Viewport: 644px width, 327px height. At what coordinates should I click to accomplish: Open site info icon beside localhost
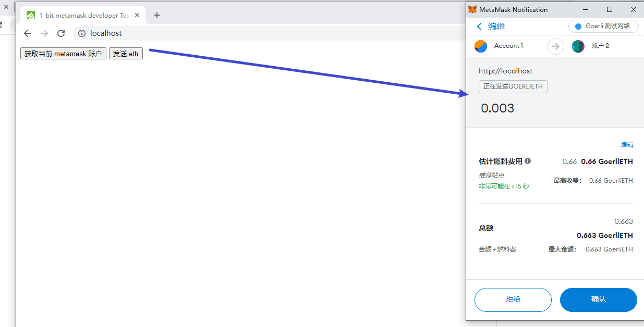(x=81, y=33)
